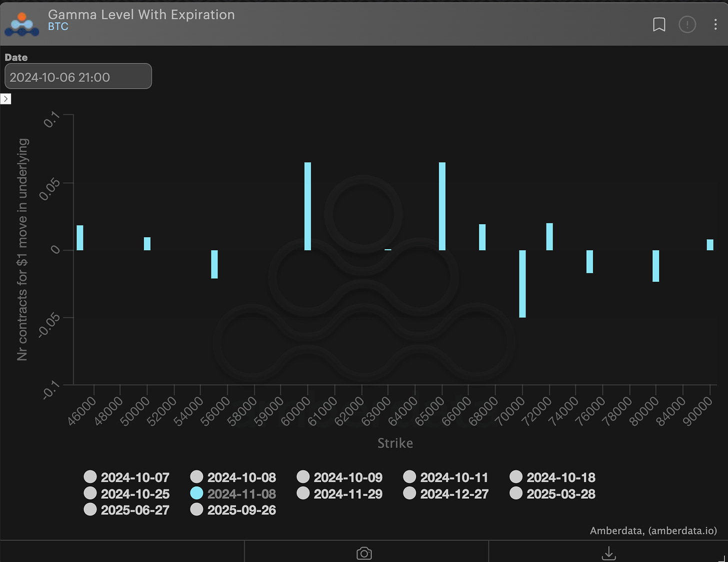728x562 pixels.
Task: Toggle the 2025-03-28 expiration legend
Action: [552, 493]
